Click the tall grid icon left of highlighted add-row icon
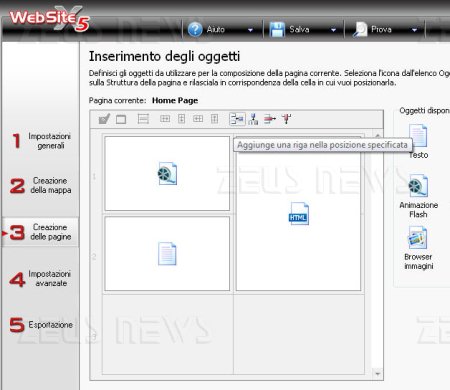The width and height of the screenshot is (450, 390). point(214,119)
